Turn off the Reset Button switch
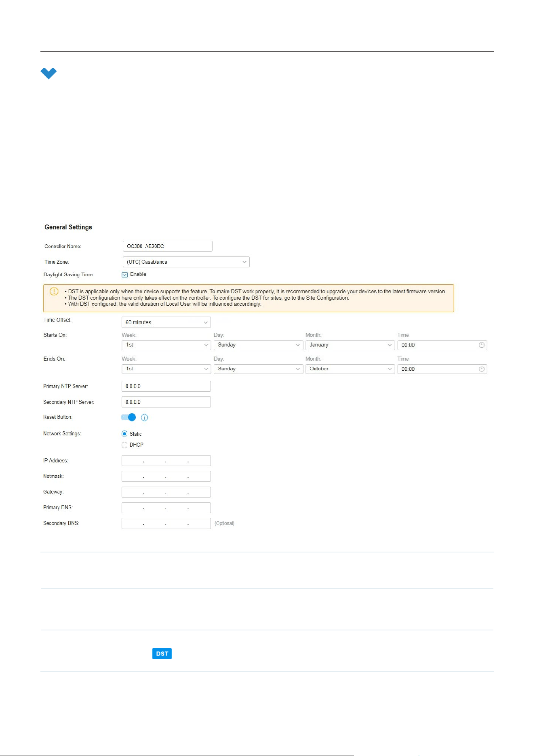The height and width of the screenshot is (756, 535). [x=128, y=417]
